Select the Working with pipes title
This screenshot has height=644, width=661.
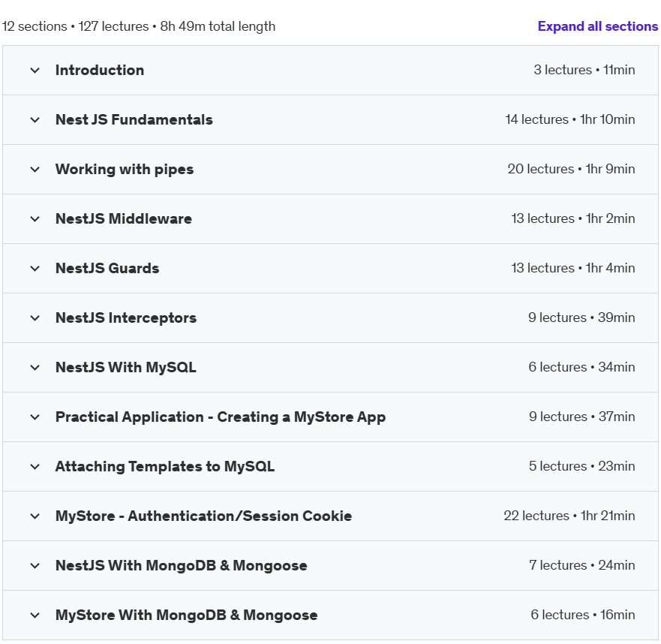point(125,169)
